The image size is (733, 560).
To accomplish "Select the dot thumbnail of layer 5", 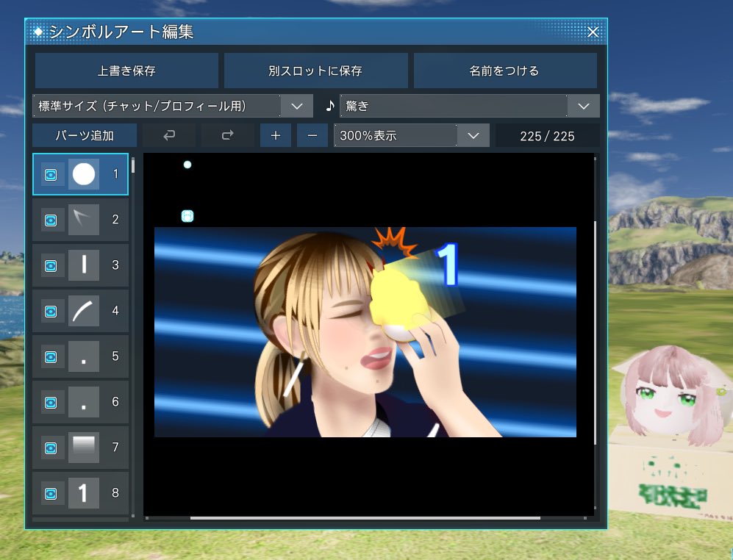I will pos(84,356).
